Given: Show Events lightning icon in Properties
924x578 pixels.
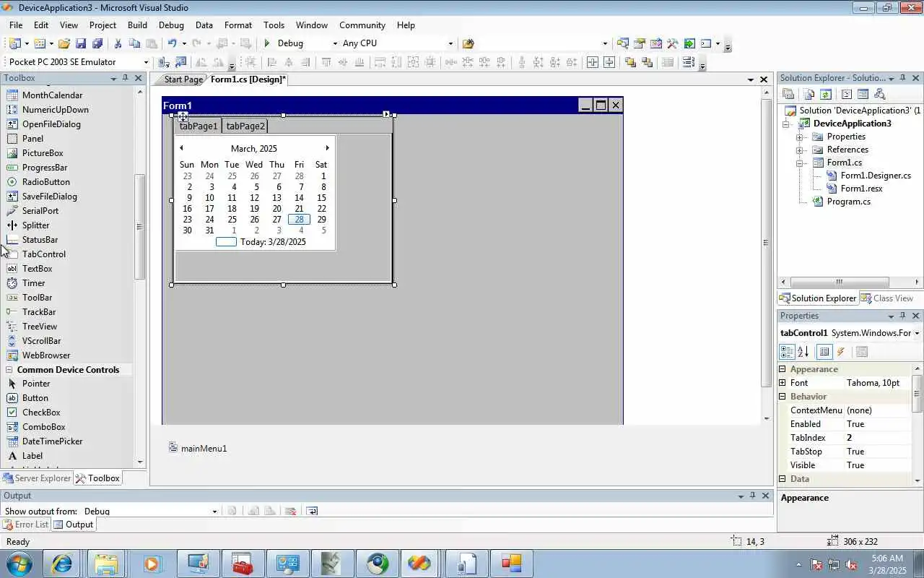Looking at the screenshot, I should pyautogui.click(x=841, y=352).
